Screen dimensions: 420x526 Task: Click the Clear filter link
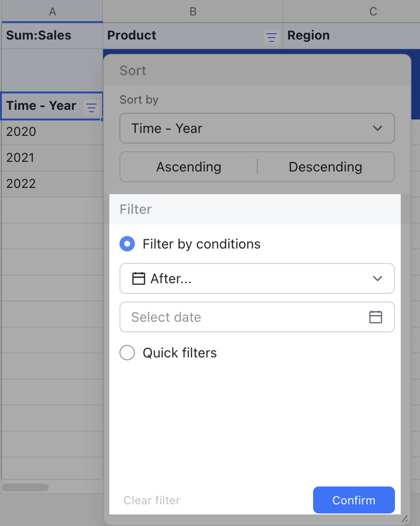(151, 500)
